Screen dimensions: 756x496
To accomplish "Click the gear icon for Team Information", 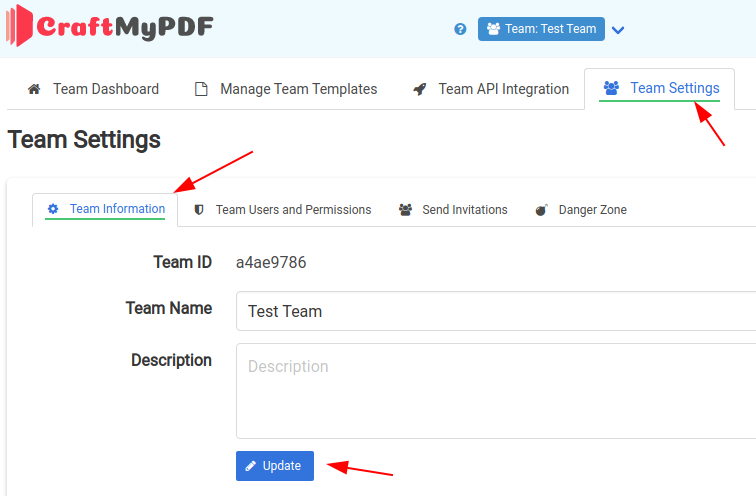I will (53, 209).
